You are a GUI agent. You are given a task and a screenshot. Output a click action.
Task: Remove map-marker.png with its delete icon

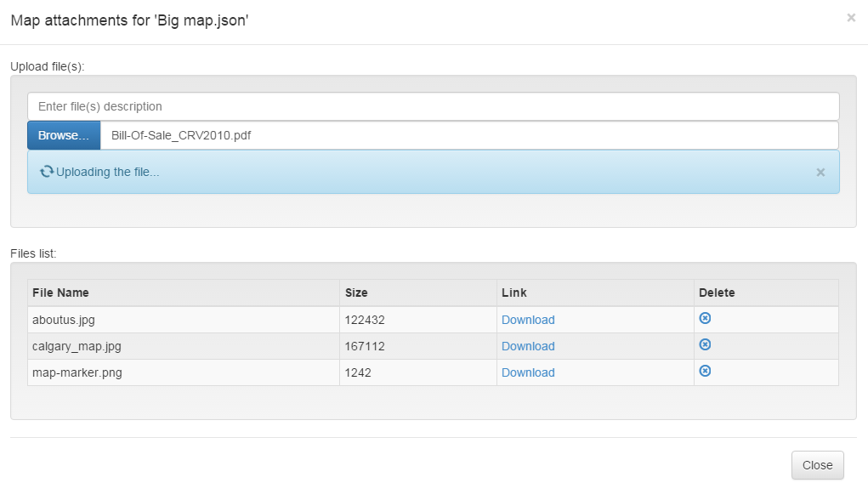pos(705,371)
